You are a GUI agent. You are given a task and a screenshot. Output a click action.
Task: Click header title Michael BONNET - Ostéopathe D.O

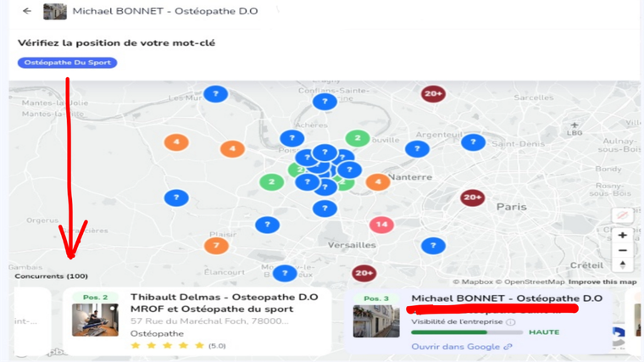tap(165, 11)
